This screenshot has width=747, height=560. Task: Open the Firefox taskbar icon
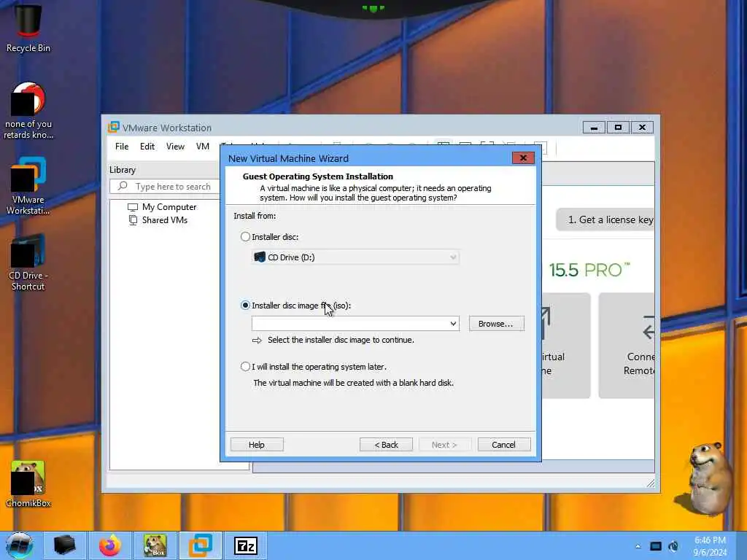pos(110,545)
